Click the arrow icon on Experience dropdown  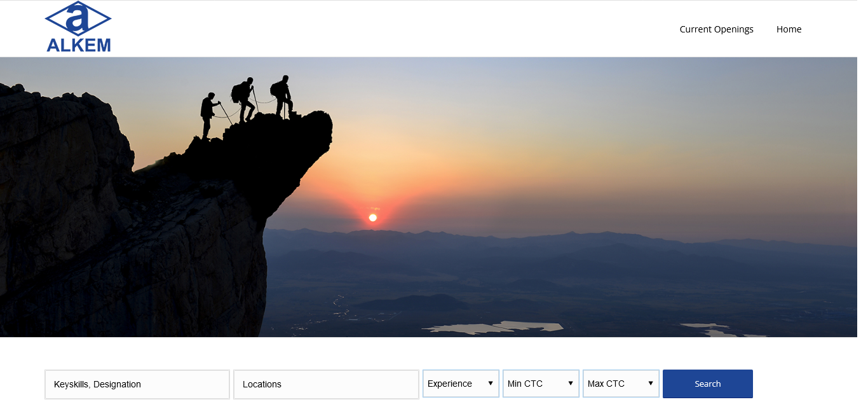[491, 384]
